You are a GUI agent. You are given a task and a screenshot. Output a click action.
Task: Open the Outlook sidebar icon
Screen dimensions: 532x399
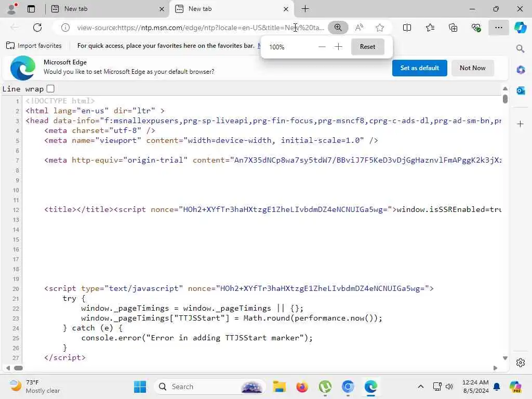click(x=521, y=90)
